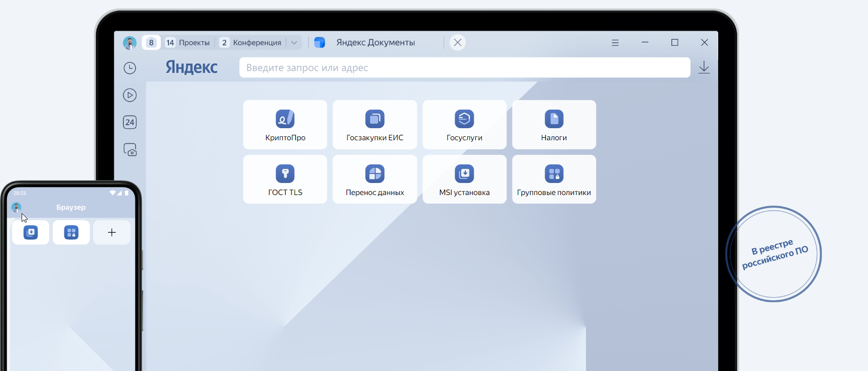Viewport: 868px width, 371px height.
Task: Open the Госзакупки ЕИС tile
Action: point(375,125)
